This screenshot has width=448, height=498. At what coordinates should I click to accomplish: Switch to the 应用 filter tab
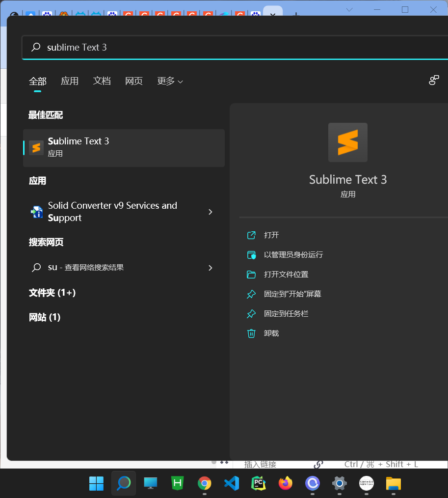pyautogui.click(x=70, y=81)
